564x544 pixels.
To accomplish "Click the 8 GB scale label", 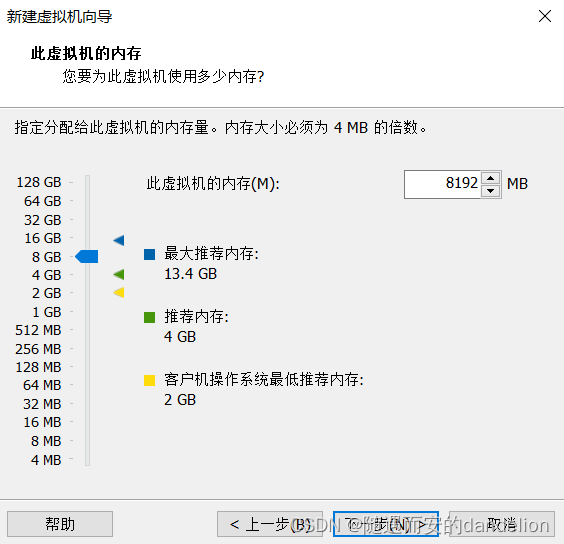I will [46, 257].
